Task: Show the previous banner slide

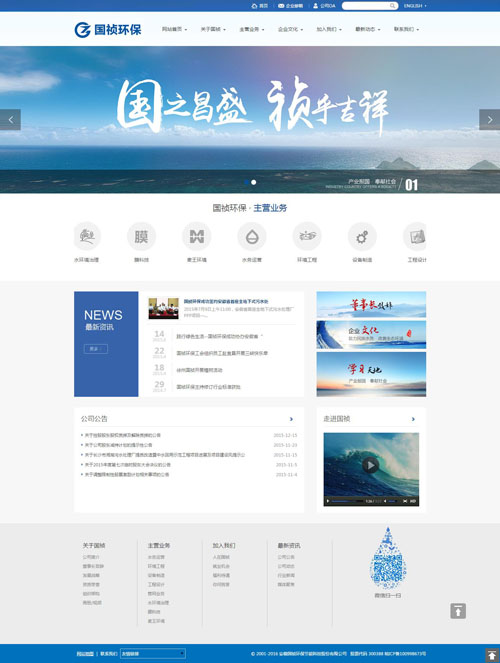Action: 11,120
